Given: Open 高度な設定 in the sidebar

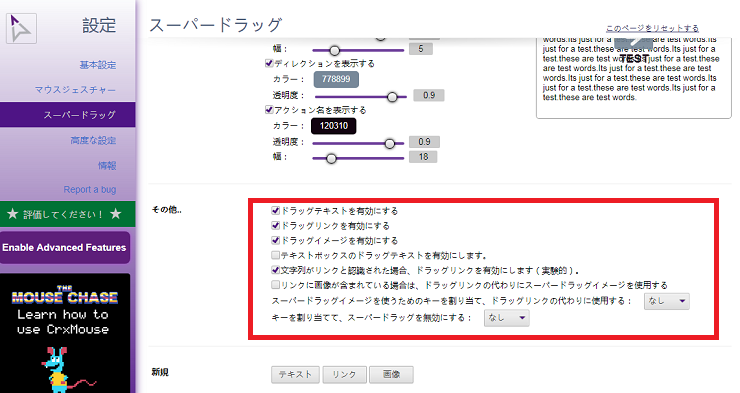Looking at the screenshot, I should pos(93,140).
